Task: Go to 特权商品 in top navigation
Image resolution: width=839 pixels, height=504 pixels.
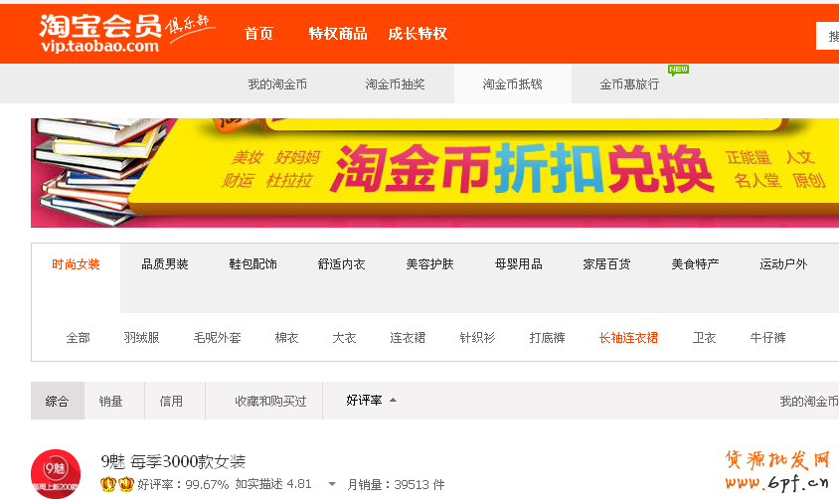Action: (337, 34)
